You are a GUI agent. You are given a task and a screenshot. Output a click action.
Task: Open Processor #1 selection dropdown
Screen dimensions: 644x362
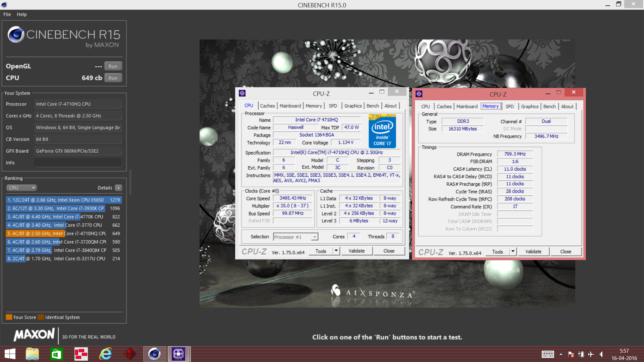[x=296, y=237]
